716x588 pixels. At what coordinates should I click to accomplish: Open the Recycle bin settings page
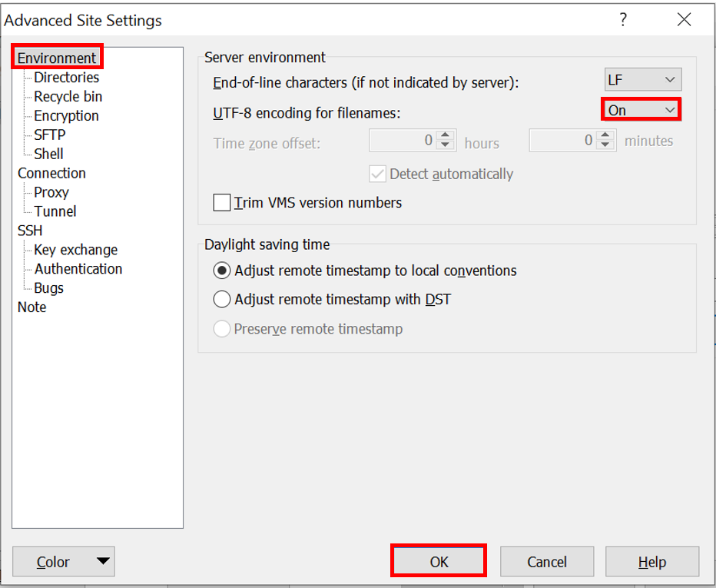coord(68,97)
